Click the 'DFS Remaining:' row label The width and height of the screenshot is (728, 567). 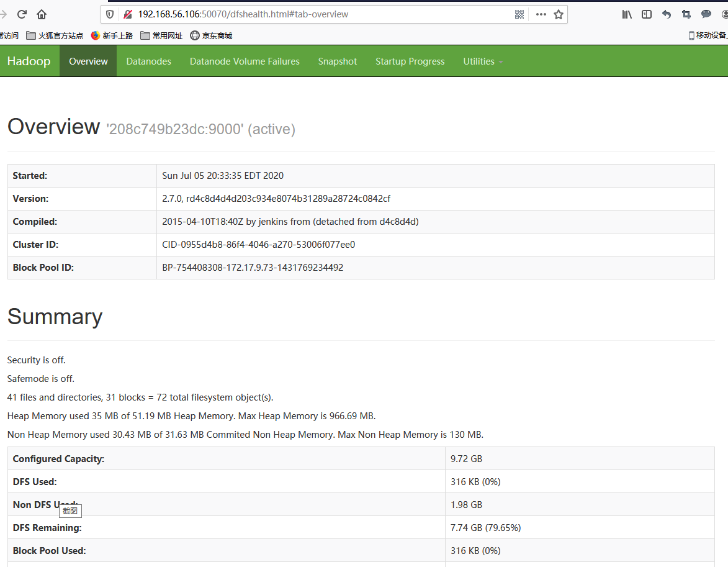[47, 528]
